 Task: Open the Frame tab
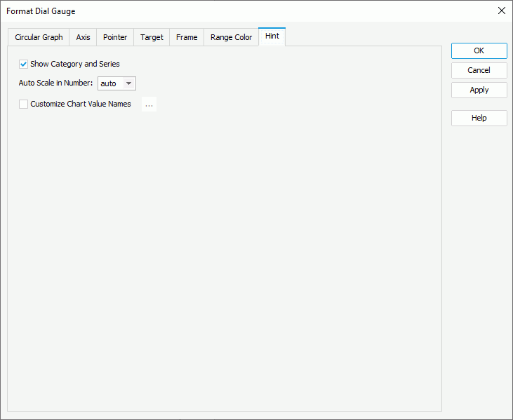coord(187,37)
